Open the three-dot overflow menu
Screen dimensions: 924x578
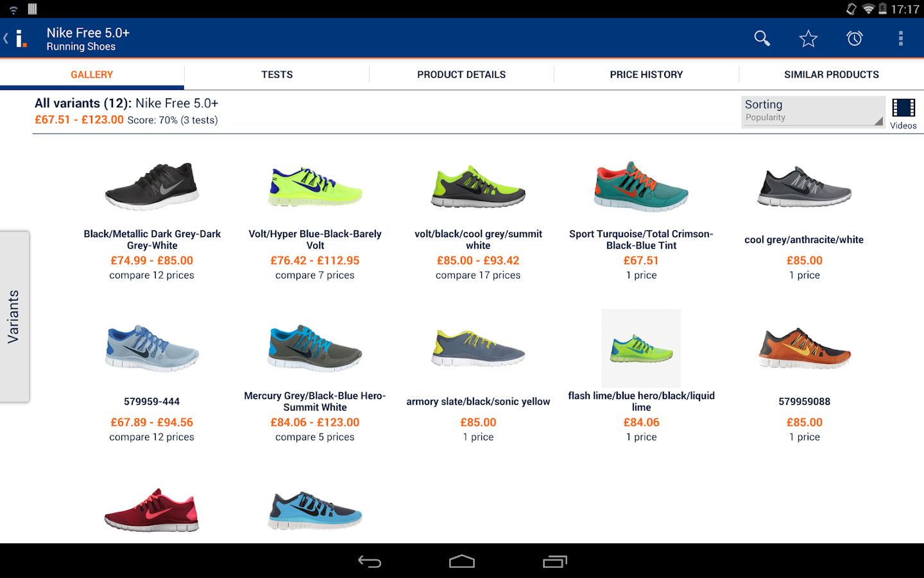(901, 39)
